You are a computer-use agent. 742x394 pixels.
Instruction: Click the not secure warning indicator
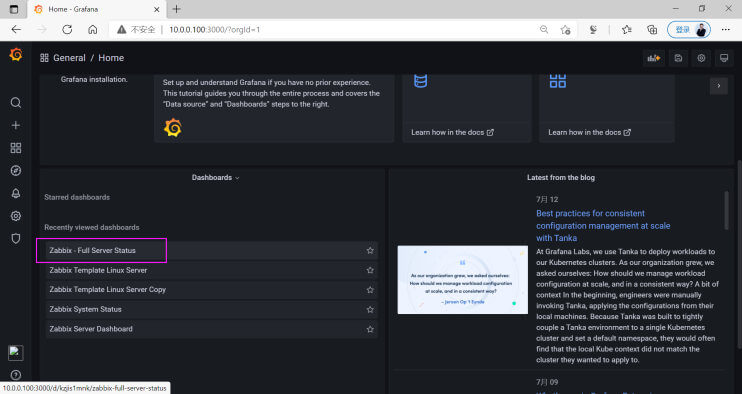(136, 29)
